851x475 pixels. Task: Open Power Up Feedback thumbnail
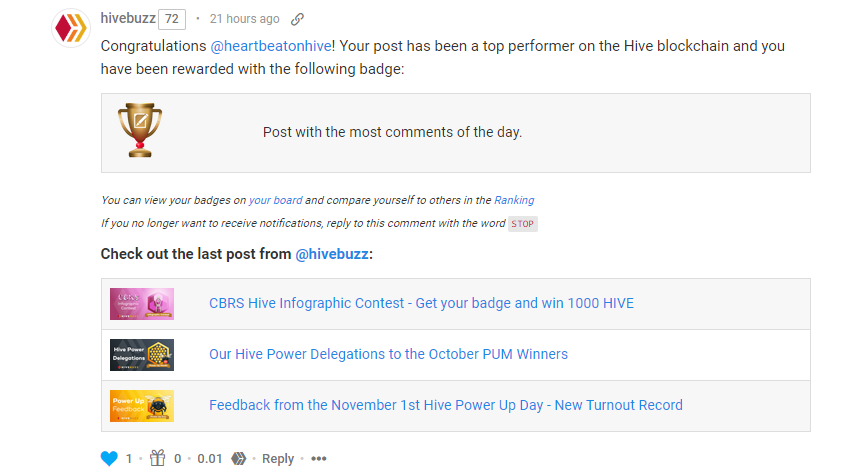pyautogui.click(x=142, y=406)
